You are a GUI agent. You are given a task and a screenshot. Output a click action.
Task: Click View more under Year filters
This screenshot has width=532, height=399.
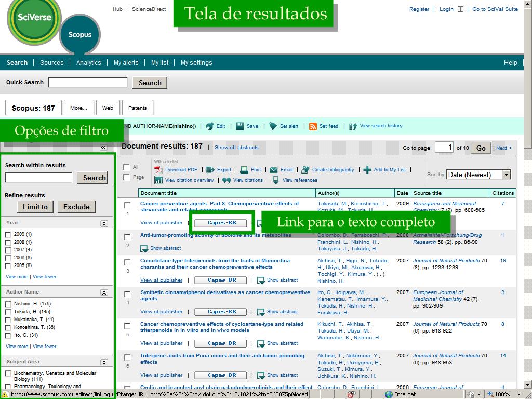(x=17, y=277)
